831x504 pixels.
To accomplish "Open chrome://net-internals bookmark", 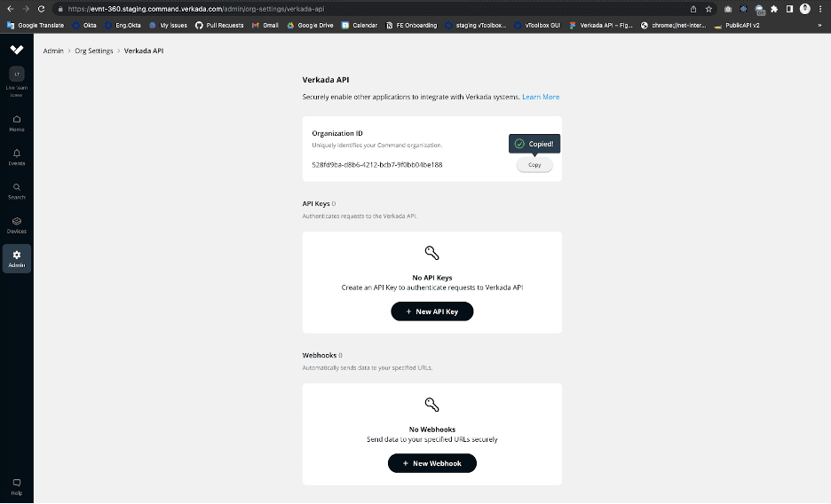I will pyautogui.click(x=674, y=25).
